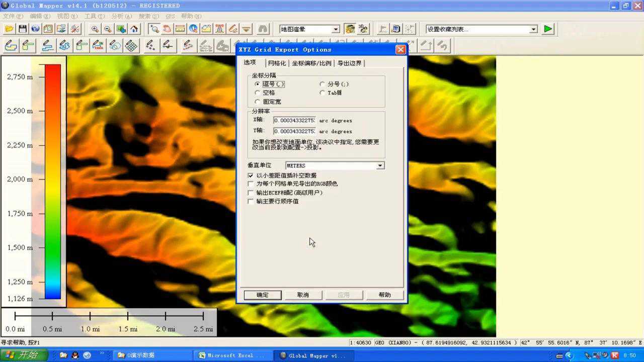Open a file using the folder toolbar icon

tap(9, 29)
